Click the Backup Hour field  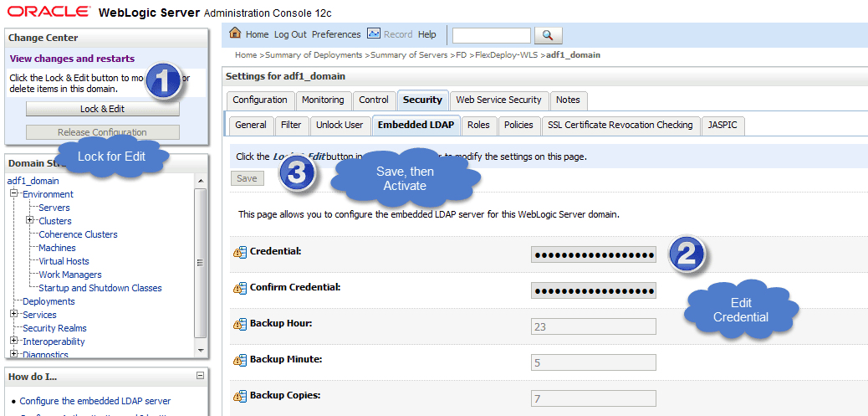click(594, 326)
